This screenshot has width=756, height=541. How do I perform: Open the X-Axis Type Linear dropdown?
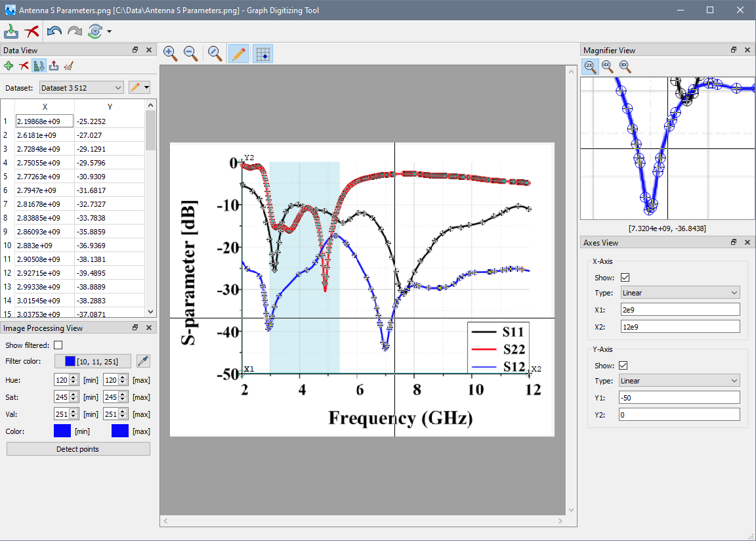tap(679, 293)
